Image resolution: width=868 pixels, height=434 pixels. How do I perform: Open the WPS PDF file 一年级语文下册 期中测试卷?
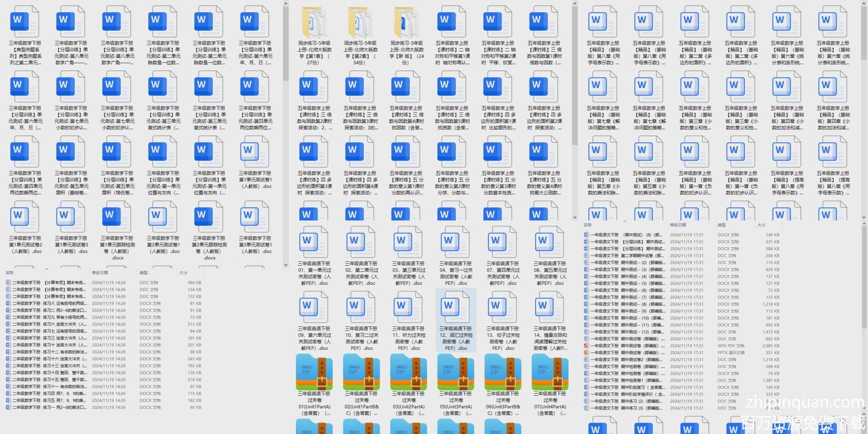pyautogui.click(x=625, y=346)
